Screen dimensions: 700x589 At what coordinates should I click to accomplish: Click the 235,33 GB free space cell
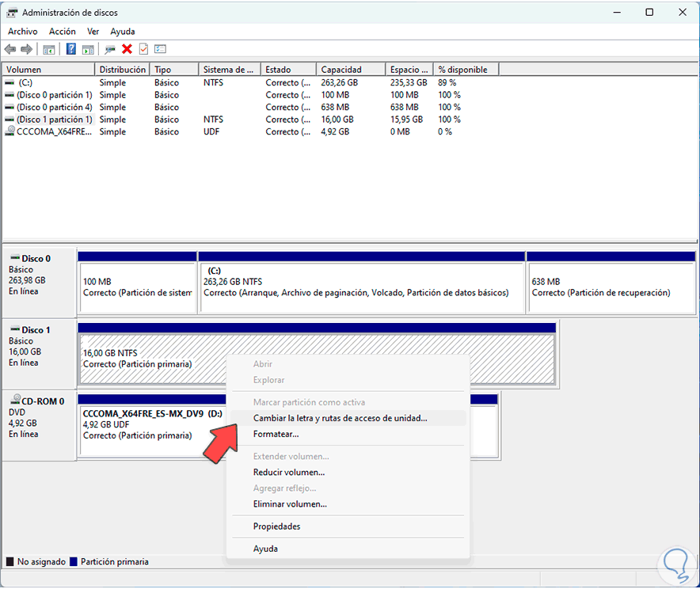click(x=409, y=82)
